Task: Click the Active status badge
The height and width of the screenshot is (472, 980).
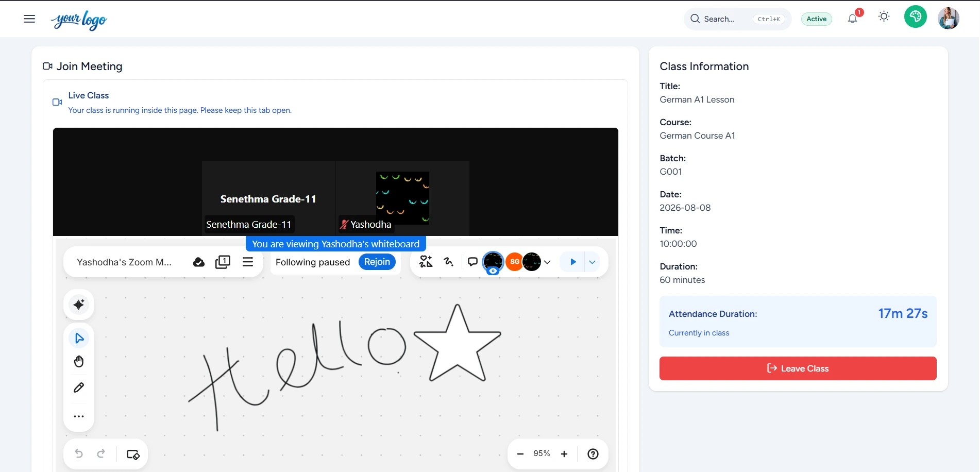Action: 817,19
